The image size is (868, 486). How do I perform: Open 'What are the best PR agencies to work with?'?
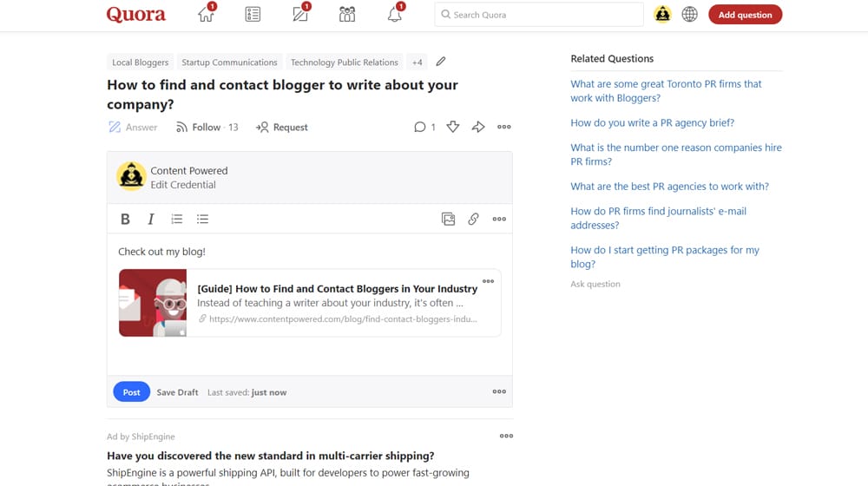(669, 187)
